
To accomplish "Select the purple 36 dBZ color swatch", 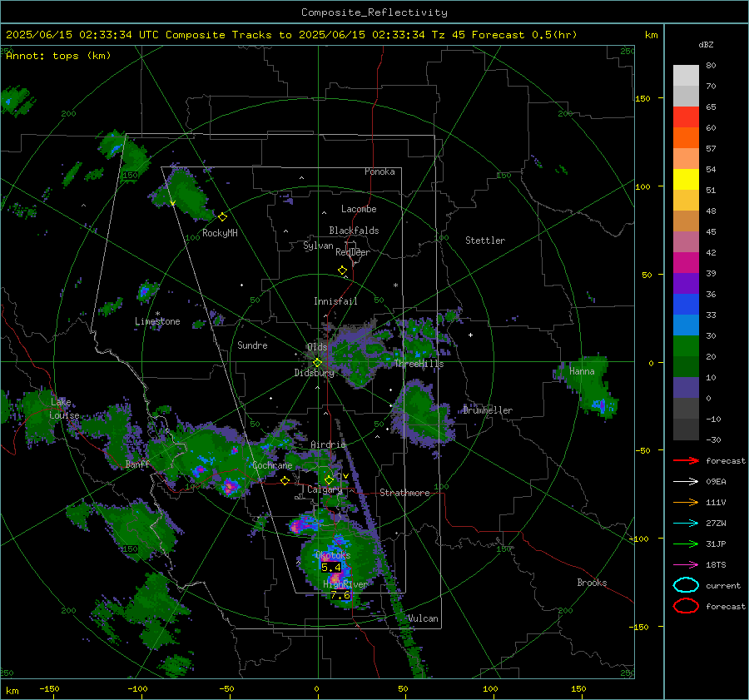I will pos(686,284).
